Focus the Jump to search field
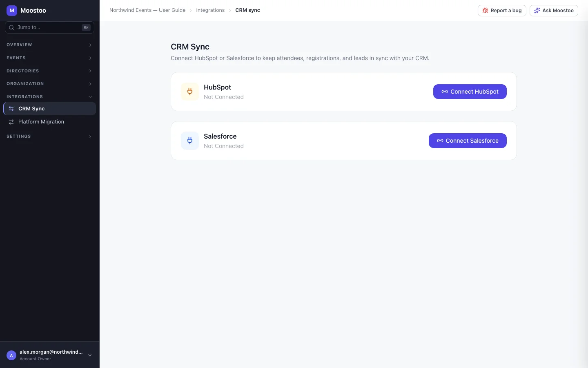Image resolution: width=588 pixels, height=368 pixels. point(49,27)
